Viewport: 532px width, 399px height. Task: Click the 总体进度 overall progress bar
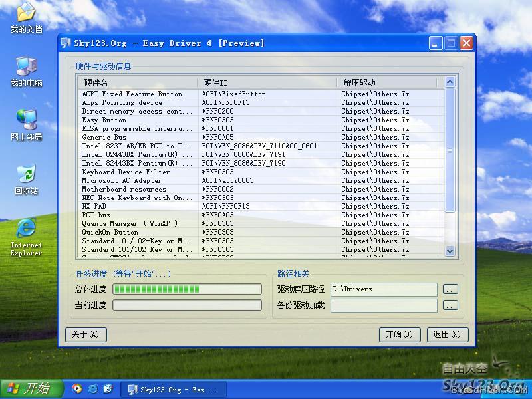click(x=187, y=289)
